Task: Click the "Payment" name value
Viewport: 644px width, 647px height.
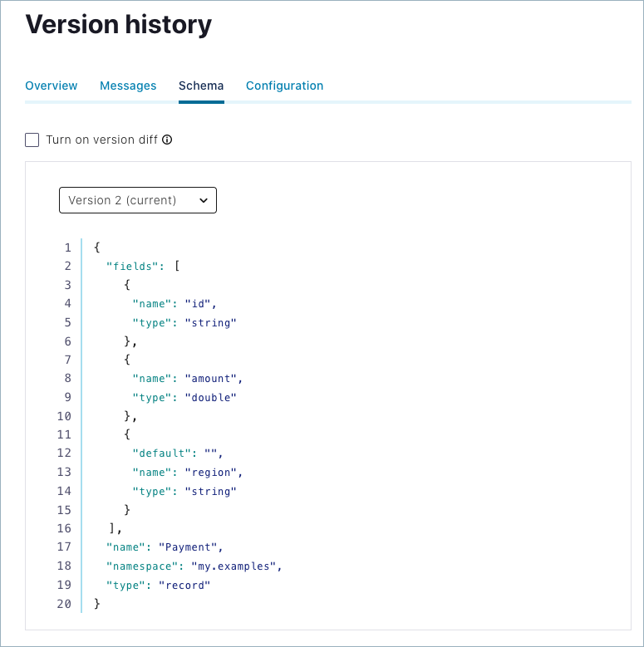Action: click(x=189, y=547)
